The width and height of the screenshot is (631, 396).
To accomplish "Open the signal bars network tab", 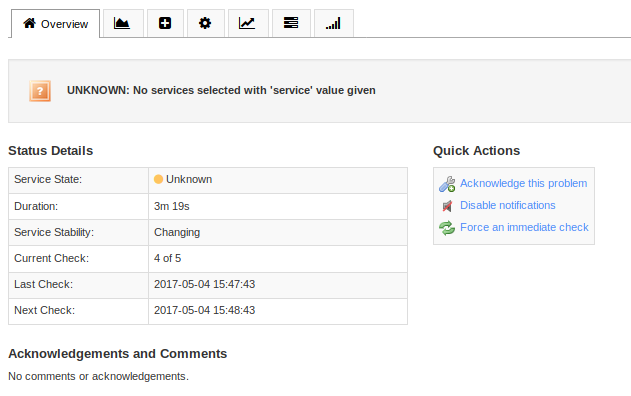I will 334,23.
